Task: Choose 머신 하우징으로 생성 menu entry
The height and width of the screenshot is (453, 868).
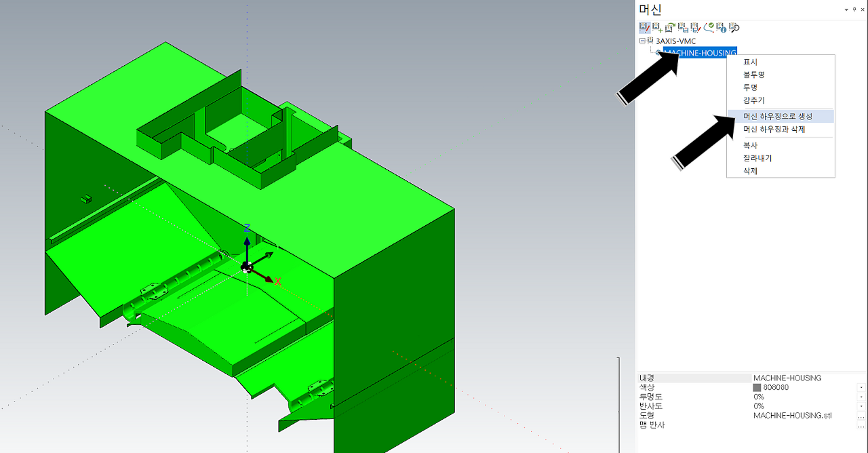Action: tap(780, 117)
